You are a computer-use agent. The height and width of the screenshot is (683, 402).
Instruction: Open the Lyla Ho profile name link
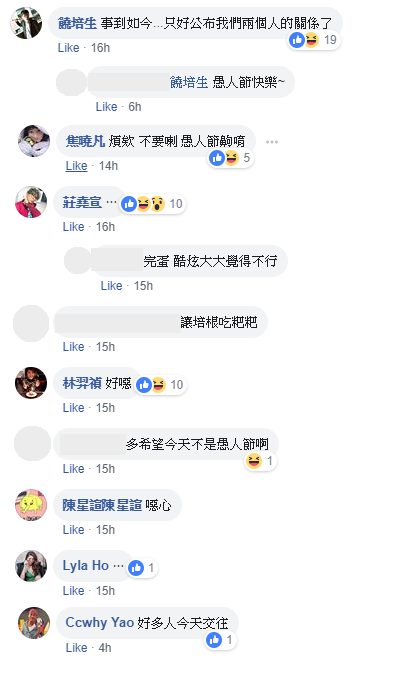pos(86,565)
